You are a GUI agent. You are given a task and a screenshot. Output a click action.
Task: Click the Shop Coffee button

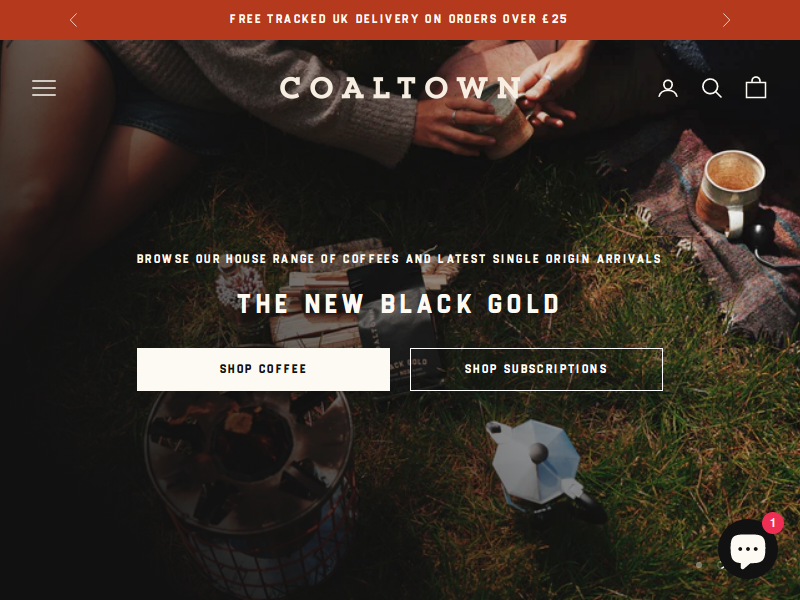(x=263, y=369)
